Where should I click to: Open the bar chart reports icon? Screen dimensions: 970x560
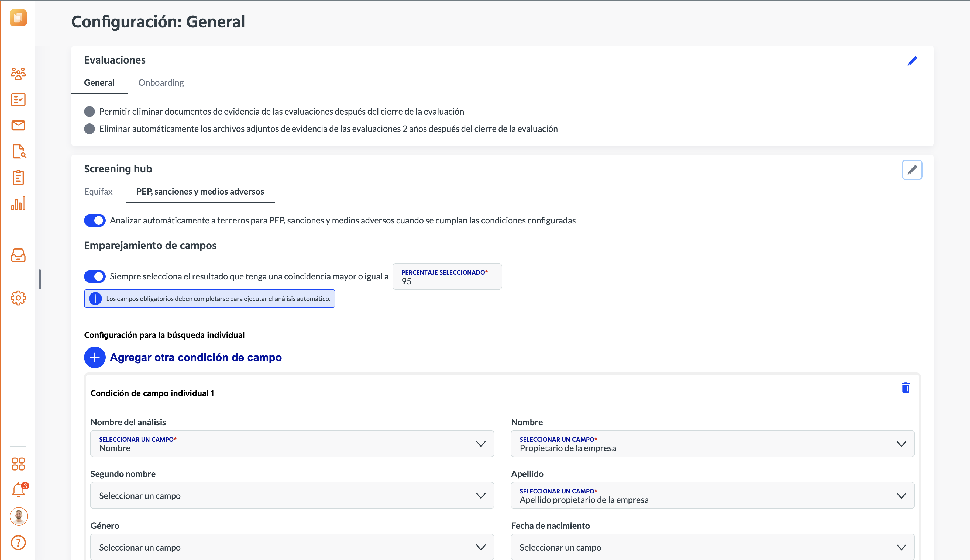pos(18,203)
